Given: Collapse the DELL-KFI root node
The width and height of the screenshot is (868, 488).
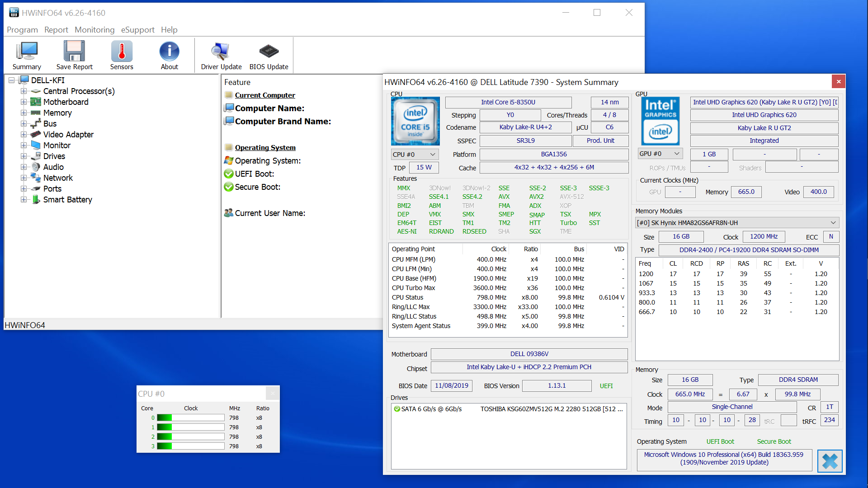Looking at the screenshot, I should pos(12,80).
